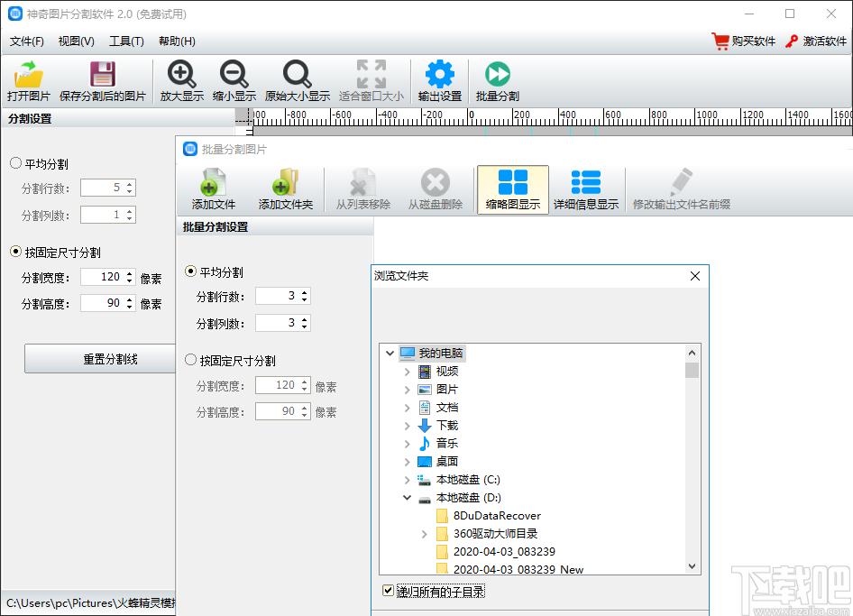Screen dimensions: 853x616
Task: Click the main 分割高度 stepper arrows
Action: click(130, 303)
